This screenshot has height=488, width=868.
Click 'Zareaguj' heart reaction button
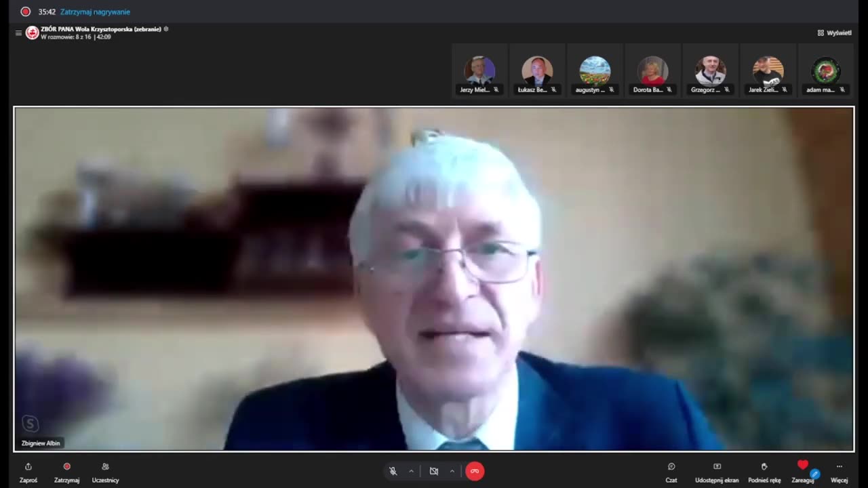coord(803,472)
